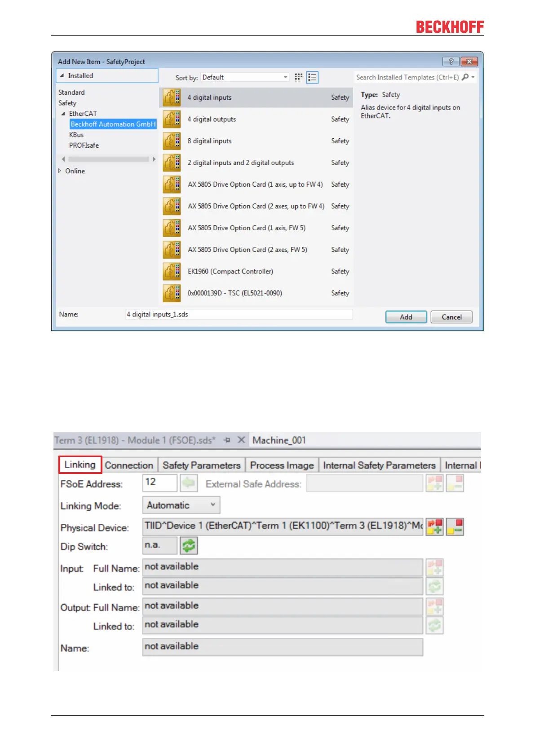Select Standard category
The height and width of the screenshot is (756, 535).
pos(71,92)
